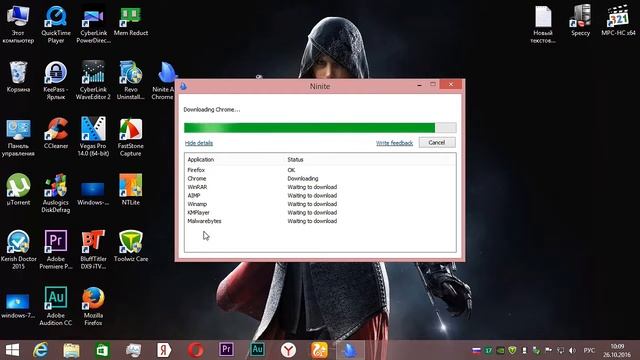640x360 pixels.
Task: Select the Malwarebytes row in application list
Action: click(320, 221)
